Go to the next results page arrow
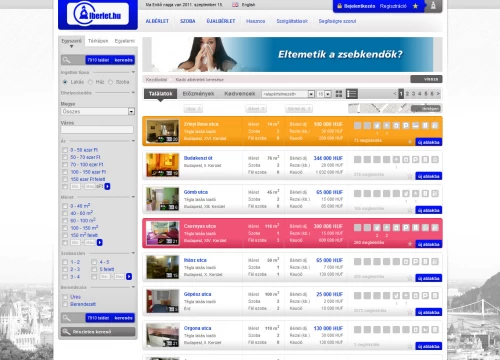The height and width of the screenshot is (360, 500). (x=438, y=94)
